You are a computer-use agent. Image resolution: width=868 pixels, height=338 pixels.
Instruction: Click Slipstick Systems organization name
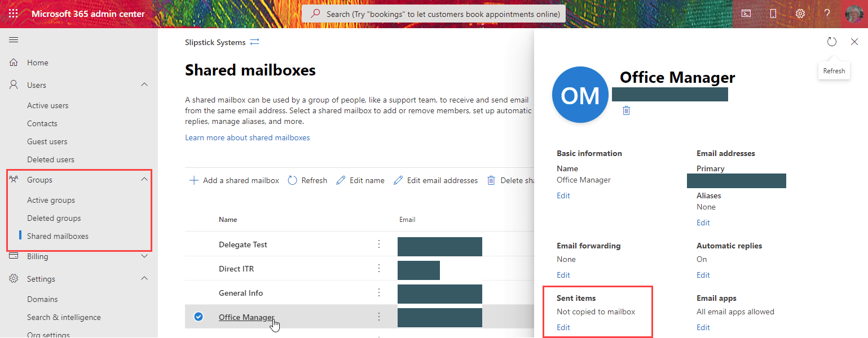215,42
